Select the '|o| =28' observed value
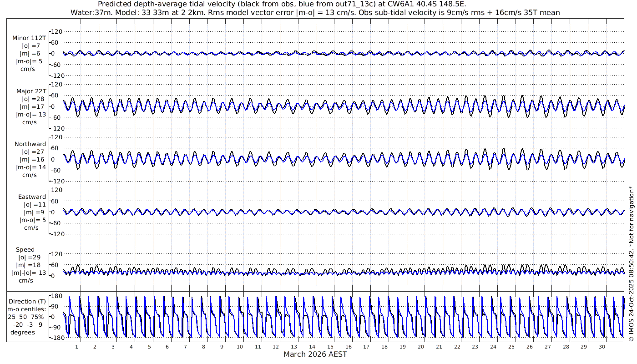 pyautogui.click(x=33, y=99)
